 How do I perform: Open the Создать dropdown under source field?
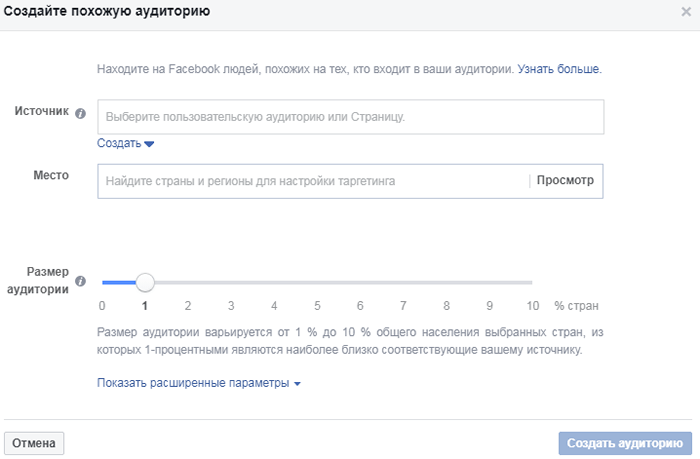click(125, 143)
